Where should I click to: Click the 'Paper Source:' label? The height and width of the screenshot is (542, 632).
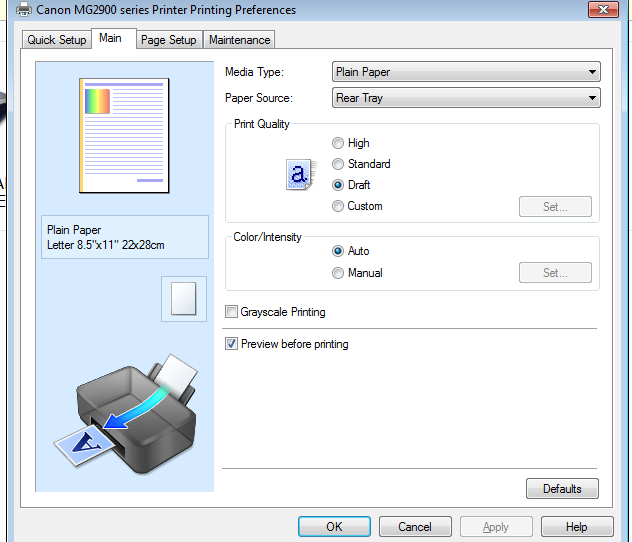pyautogui.click(x=259, y=98)
